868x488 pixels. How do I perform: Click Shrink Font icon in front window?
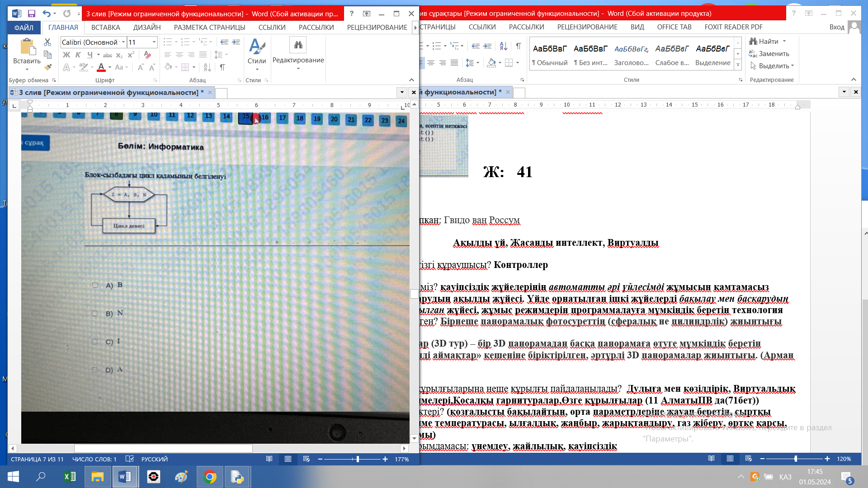tap(152, 67)
